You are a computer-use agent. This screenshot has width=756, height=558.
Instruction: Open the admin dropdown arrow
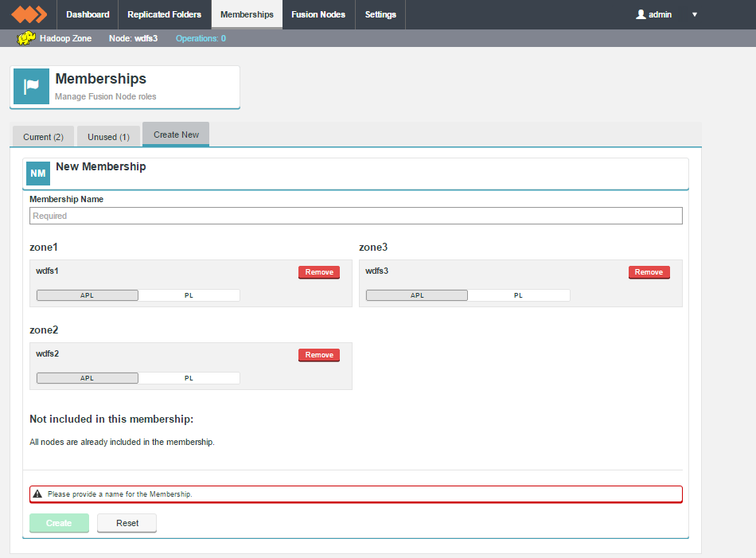coord(695,14)
